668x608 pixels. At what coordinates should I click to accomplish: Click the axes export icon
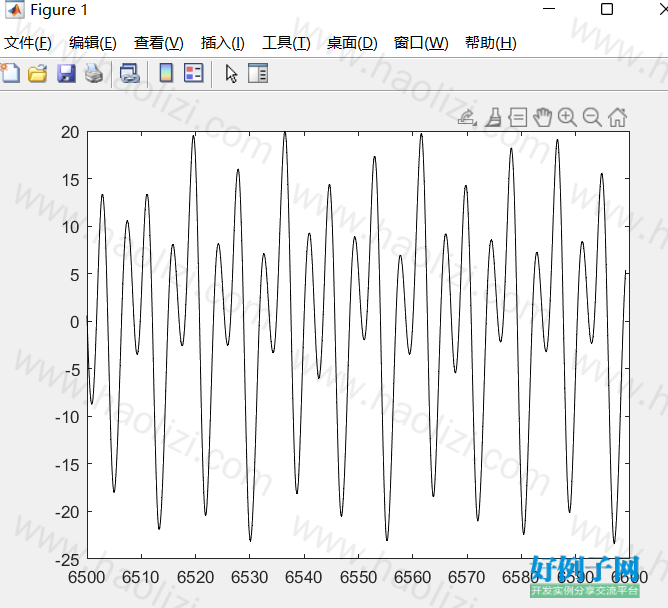pos(467,117)
